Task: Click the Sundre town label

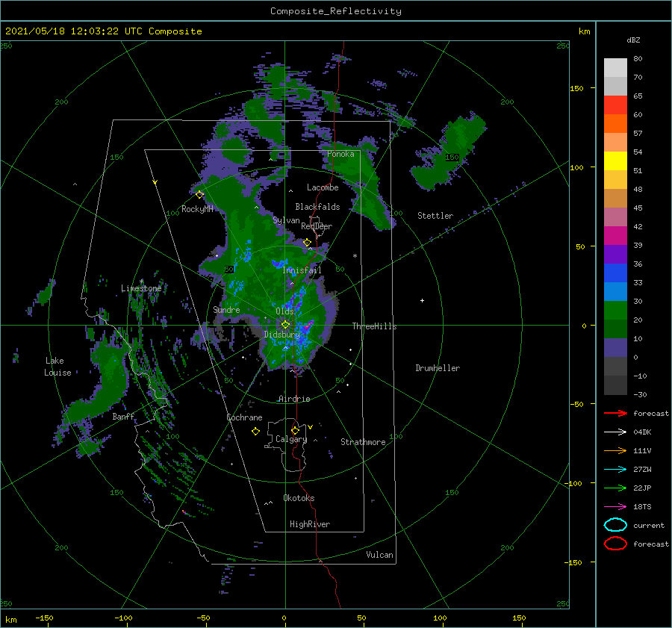Action: (x=226, y=309)
